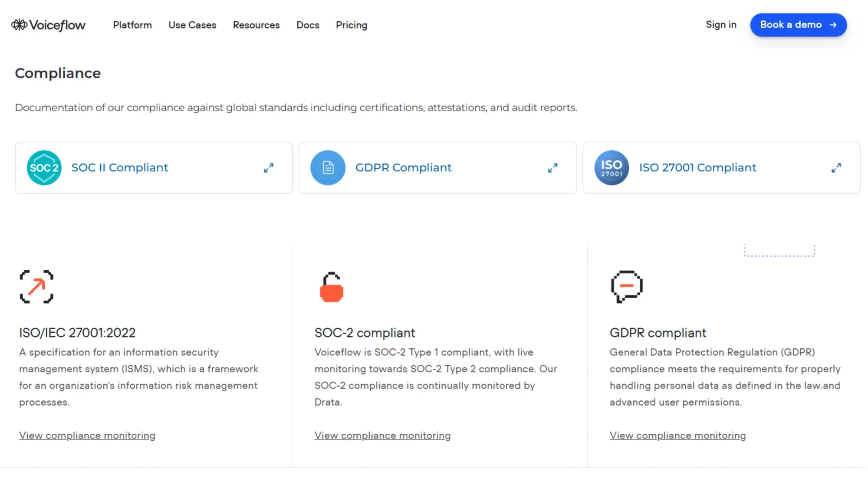The width and height of the screenshot is (868, 488).
Task: Click the Voiceflow logo
Action: [x=48, y=25]
